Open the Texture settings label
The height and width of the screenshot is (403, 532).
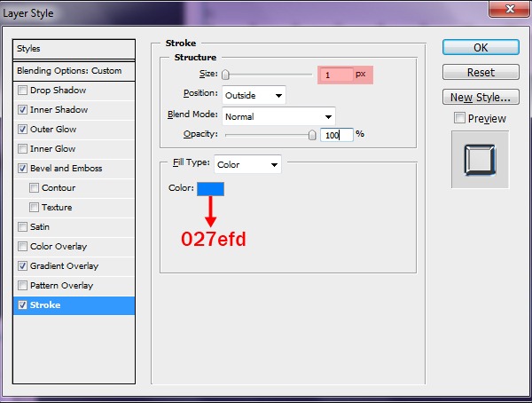tap(57, 208)
